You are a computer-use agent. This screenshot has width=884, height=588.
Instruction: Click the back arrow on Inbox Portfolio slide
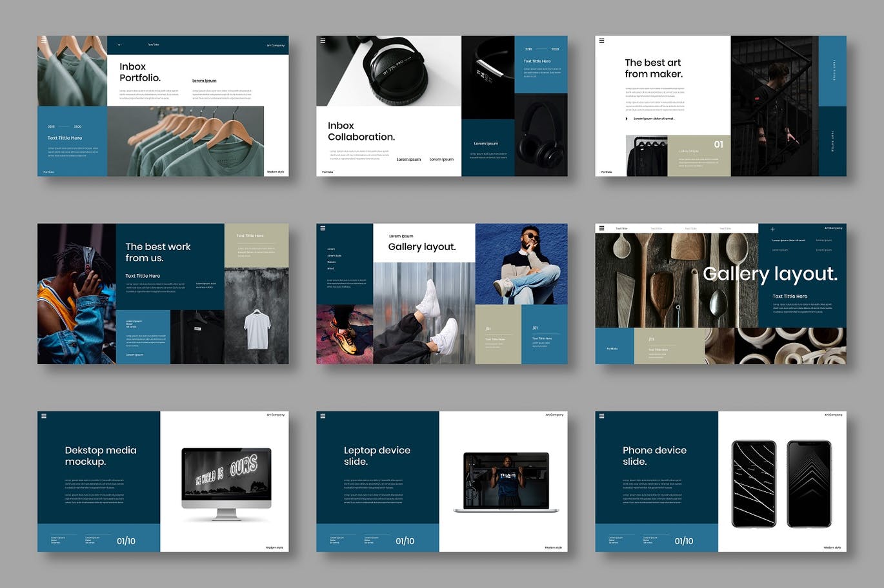pyautogui.click(x=119, y=45)
